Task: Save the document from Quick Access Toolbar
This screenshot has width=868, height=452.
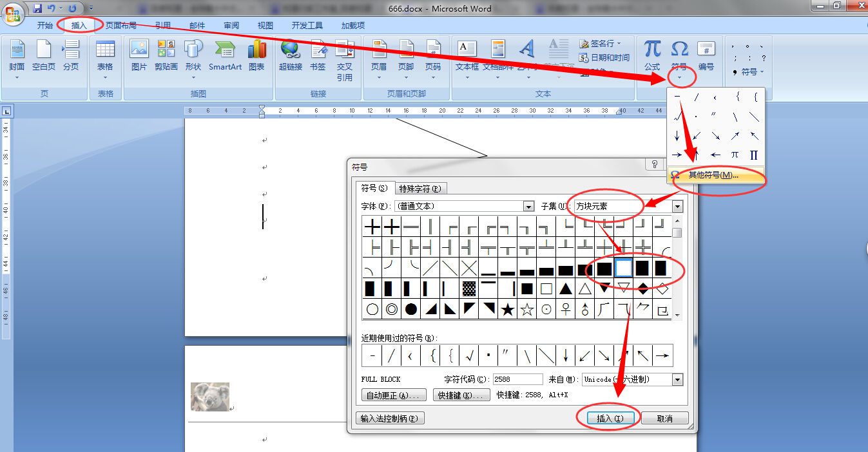Action: point(37,8)
